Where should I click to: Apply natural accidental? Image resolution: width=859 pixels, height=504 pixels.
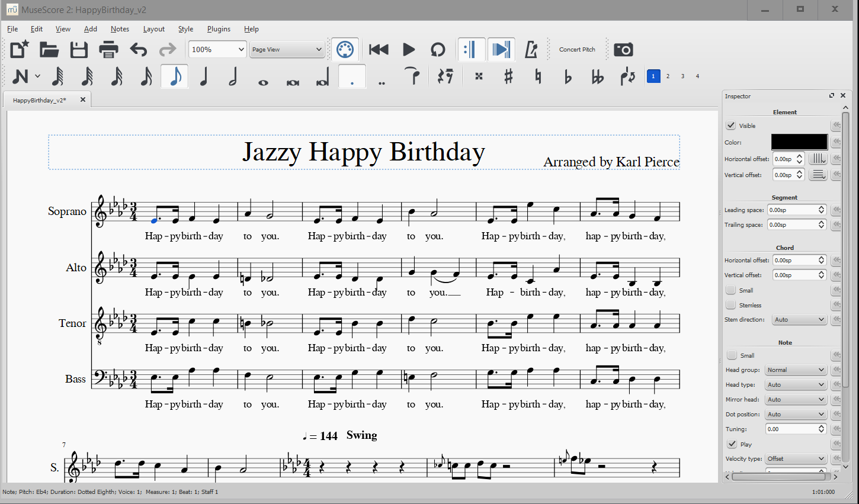tap(538, 76)
